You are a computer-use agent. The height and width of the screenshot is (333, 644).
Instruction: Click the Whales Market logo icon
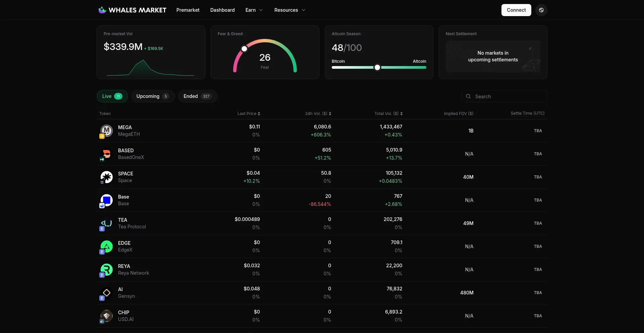click(102, 10)
